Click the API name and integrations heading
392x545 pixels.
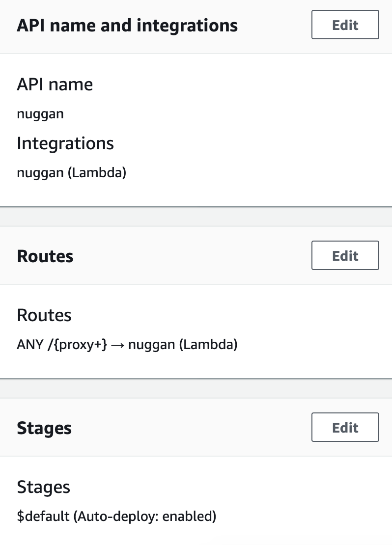[127, 25]
